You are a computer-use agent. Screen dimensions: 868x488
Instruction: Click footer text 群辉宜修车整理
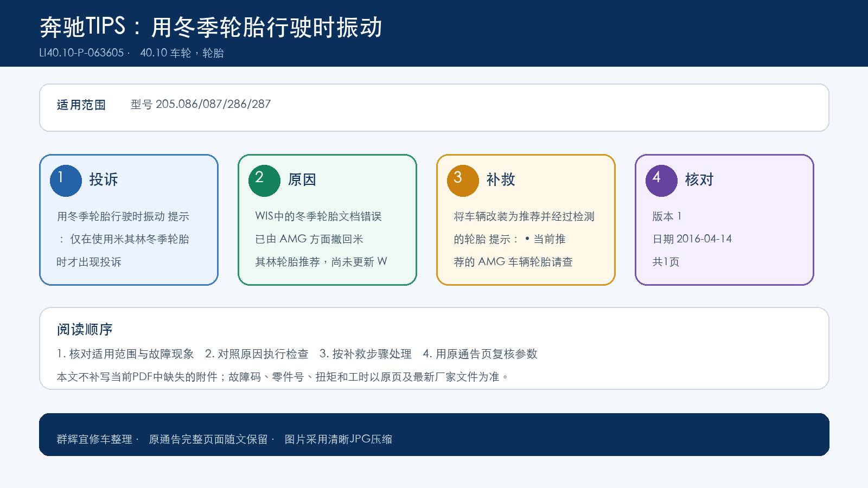click(x=94, y=439)
